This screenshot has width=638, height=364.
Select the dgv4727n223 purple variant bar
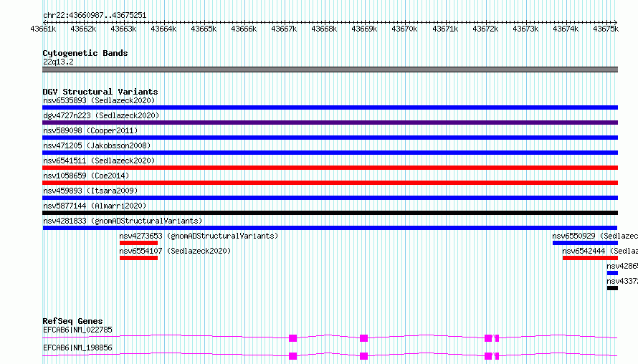pos(330,123)
